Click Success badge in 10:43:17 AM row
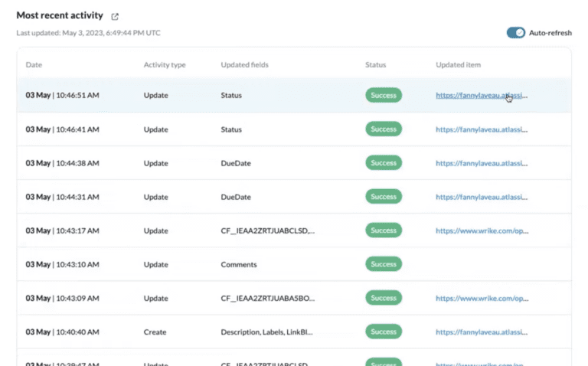The height and width of the screenshot is (366, 588). [384, 230]
